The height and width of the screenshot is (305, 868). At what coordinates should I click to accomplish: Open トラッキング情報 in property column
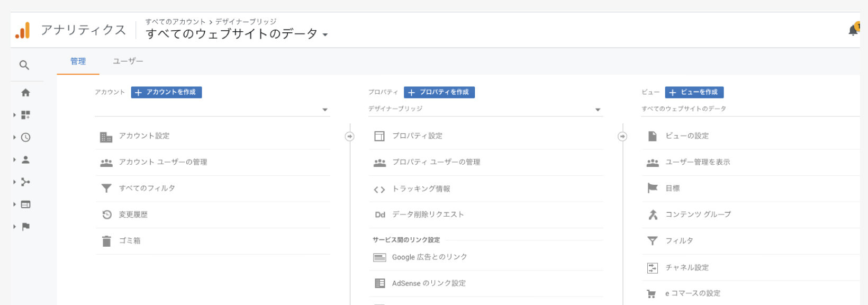pyautogui.click(x=421, y=189)
